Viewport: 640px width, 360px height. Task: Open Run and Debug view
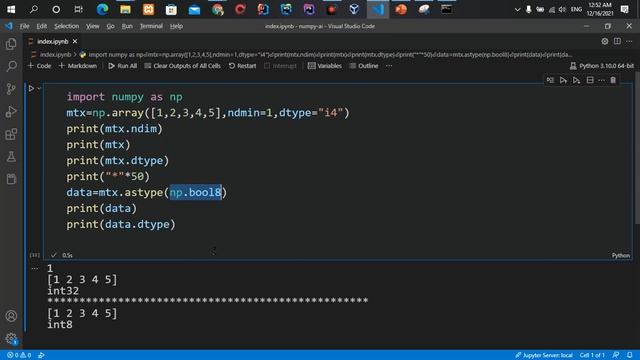[x=11, y=111]
